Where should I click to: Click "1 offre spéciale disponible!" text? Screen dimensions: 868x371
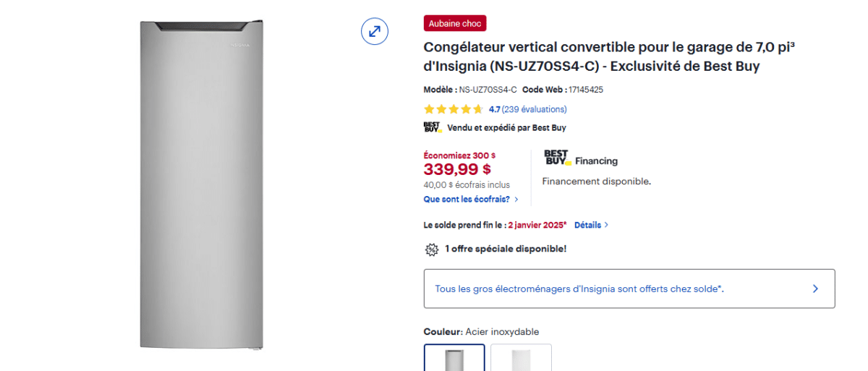506,249
